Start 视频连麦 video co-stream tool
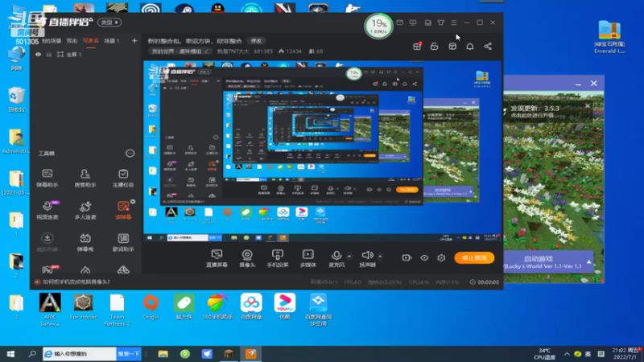 click(47, 210)
